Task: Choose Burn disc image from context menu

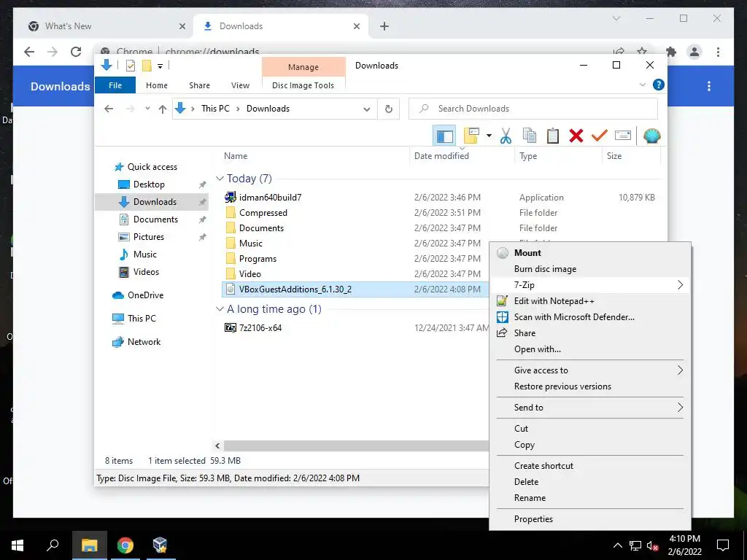Action: coord(589,269)
